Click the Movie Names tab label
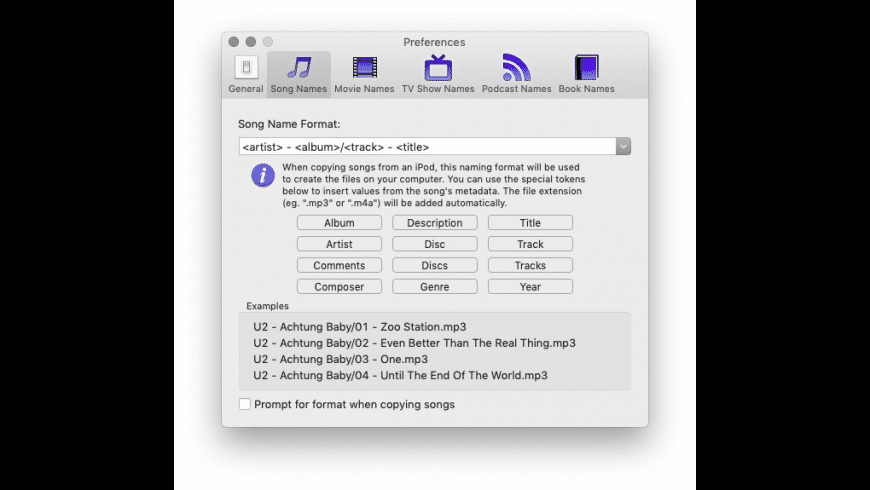The width and height of the screenshot is (870, 490). (364, 89)
